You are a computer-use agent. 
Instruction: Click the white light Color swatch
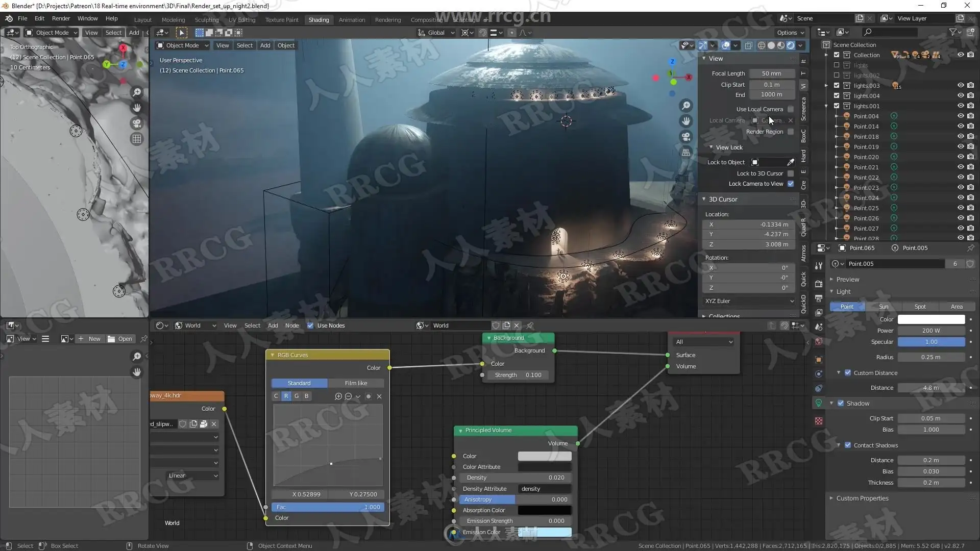point(931,319)
